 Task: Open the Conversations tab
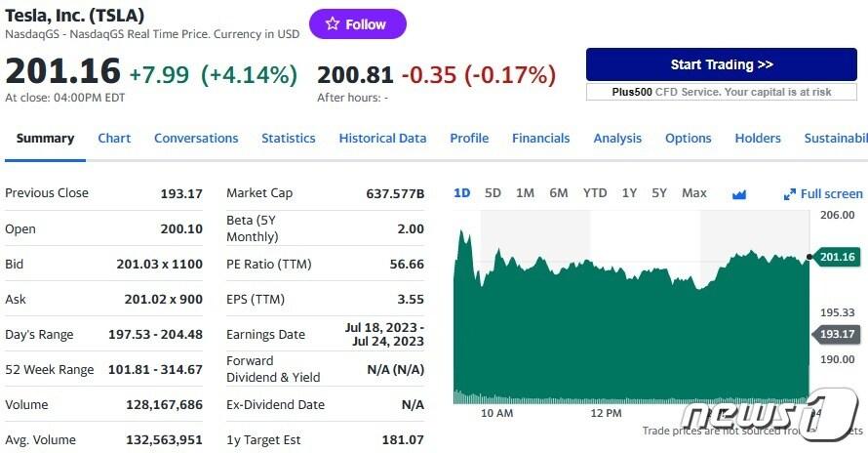196,139
